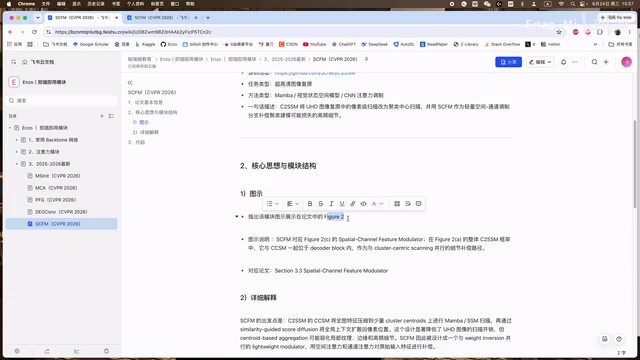Toggle sidebar icon at top left of Feishu

tap(13, 62)
